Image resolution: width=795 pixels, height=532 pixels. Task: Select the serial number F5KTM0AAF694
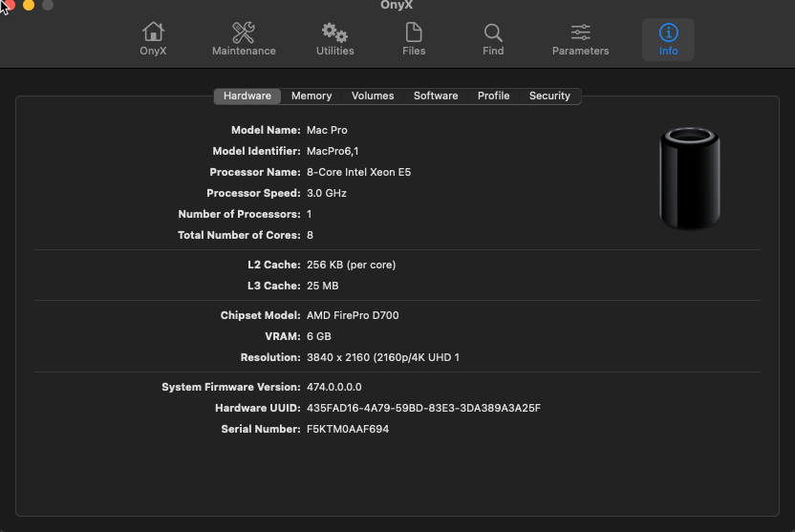tap(348, 429)
